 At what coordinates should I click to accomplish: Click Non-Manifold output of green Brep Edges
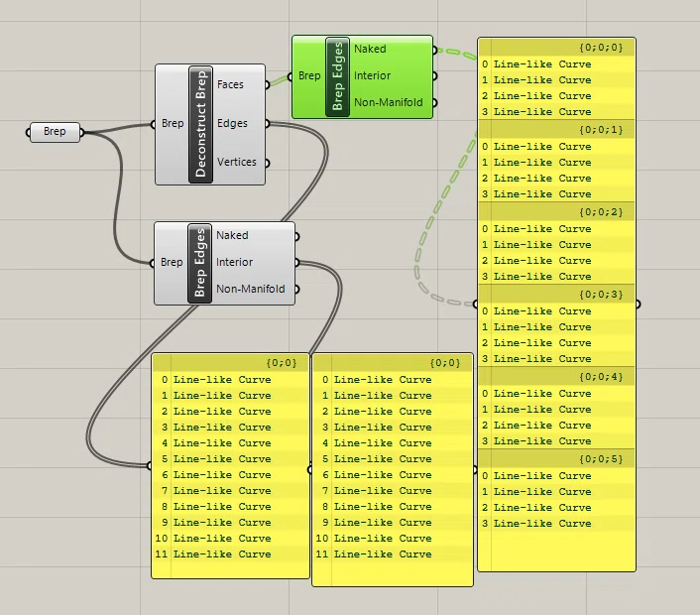click(x=388, y=103)
